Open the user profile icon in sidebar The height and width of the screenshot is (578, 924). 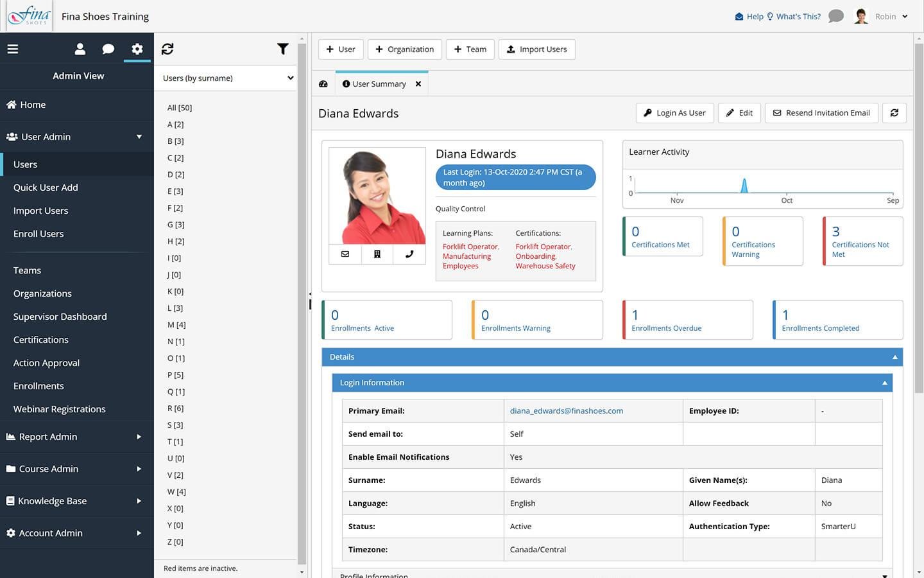[80, 49]
